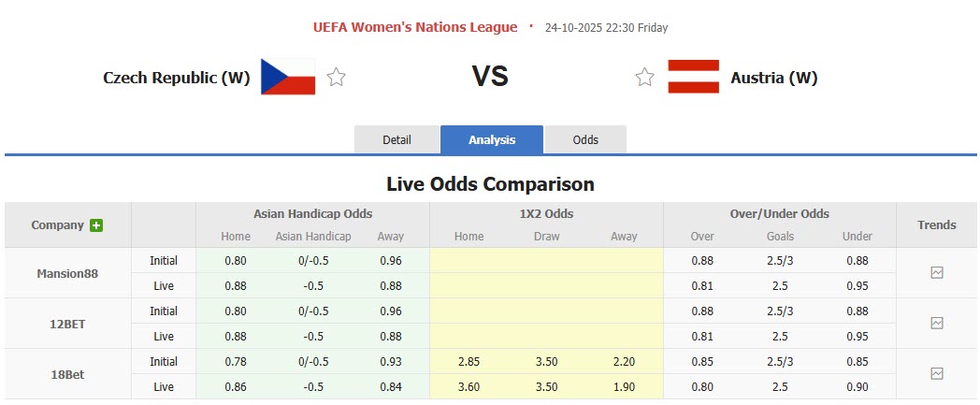Screen dimensions: 980x405
Task: Click the Czech Republic flag icon
Action: [288, 77]
